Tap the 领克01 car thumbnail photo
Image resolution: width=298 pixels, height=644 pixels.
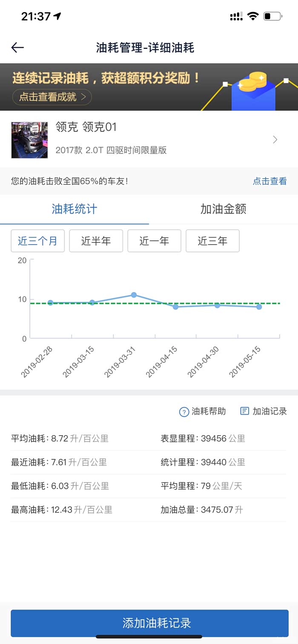click(29, 140)
